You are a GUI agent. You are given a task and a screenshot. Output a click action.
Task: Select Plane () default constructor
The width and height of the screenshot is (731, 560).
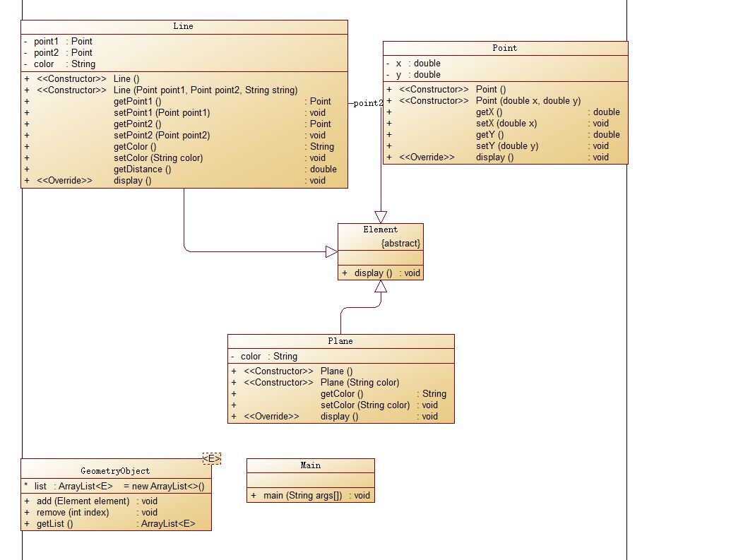pyautogui.click(x=292, y=371)
